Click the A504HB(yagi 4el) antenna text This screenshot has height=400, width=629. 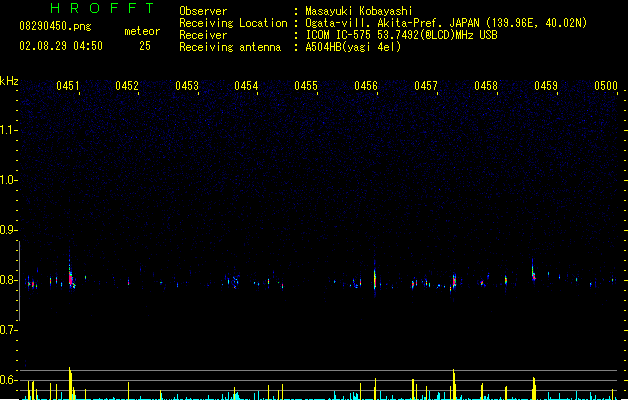pyautogui.click(x=353, y=47)
